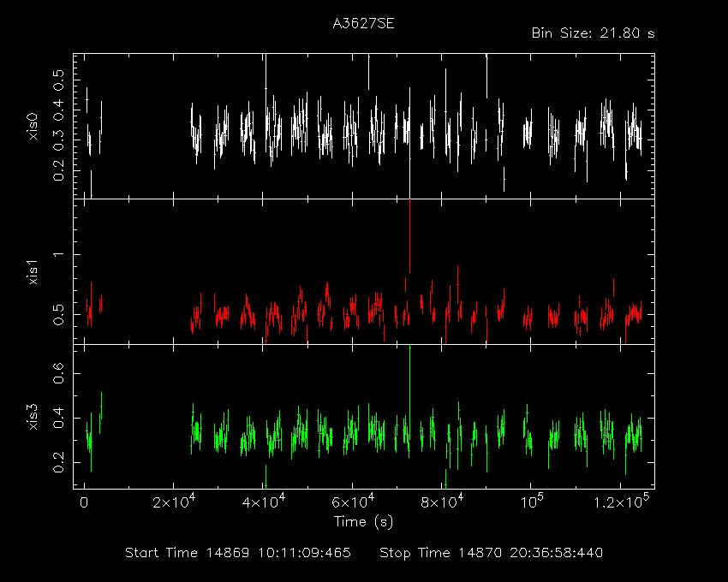The width and height of the screenshot is (728, 582).
Task: Click the plot title A3627SE
Action: coord(363,24)
